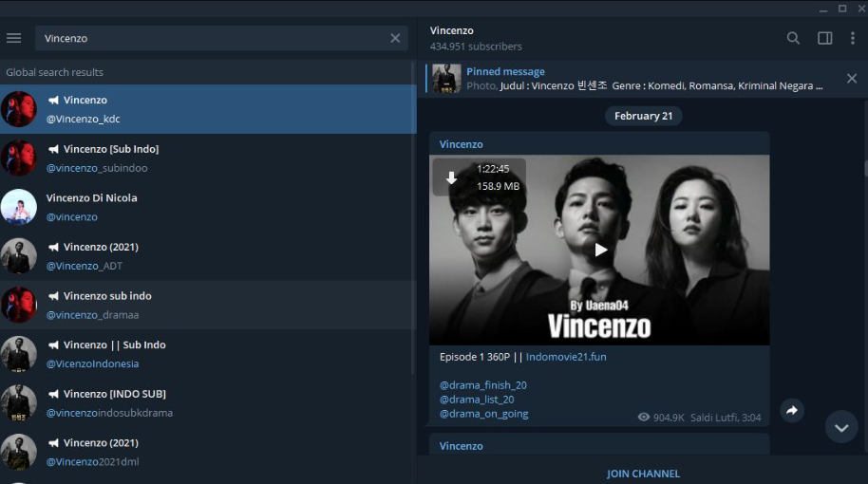This screenshot has width=868, height=484.
Task: Open the three-dot channel options menu
Action: pos(853,38)
